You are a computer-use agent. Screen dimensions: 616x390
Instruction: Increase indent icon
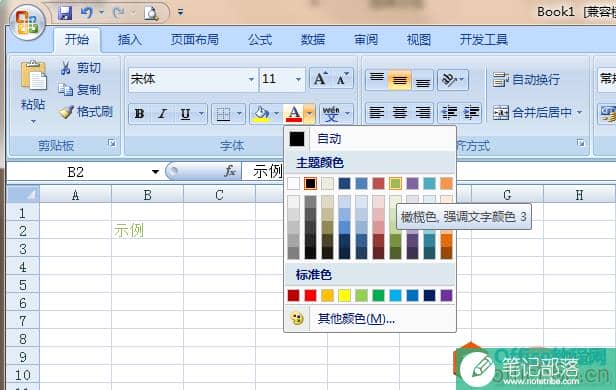471,113
